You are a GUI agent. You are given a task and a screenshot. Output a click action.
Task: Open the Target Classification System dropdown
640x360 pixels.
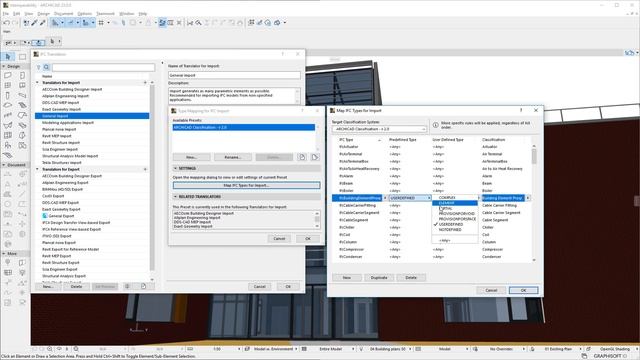(379, 129)
